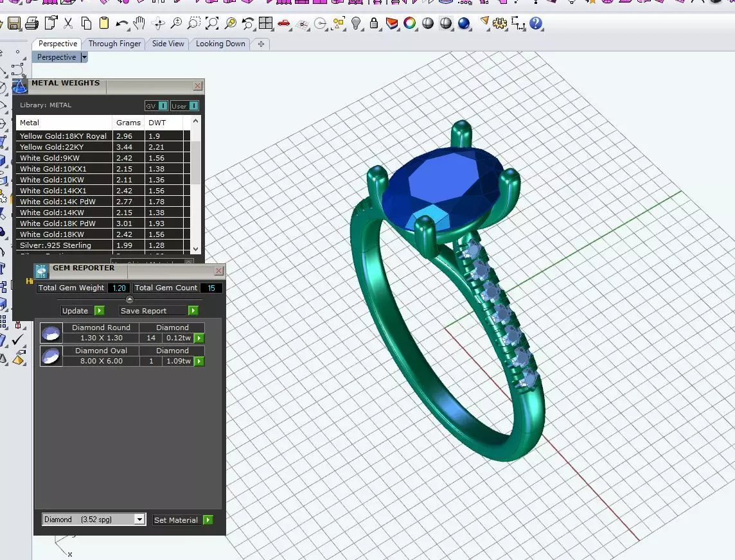Select the White Gold:9KW row
Image resolution: width=735 pixels, height=560 pixels.
(103, 158)
